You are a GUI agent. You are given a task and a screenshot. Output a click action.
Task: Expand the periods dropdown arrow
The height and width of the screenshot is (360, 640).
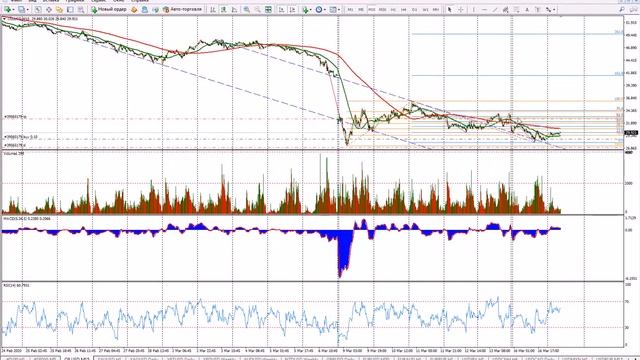[325, 9]
